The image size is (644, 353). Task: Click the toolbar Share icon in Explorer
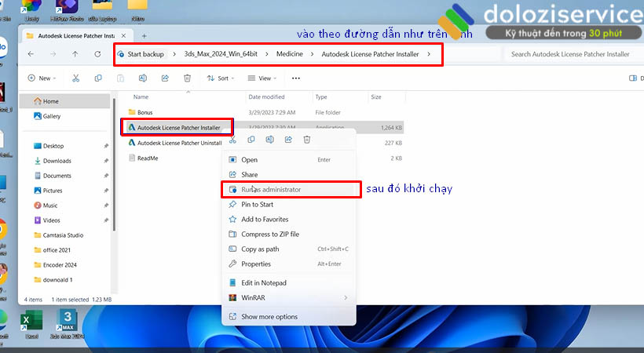[x=165, y=78]
